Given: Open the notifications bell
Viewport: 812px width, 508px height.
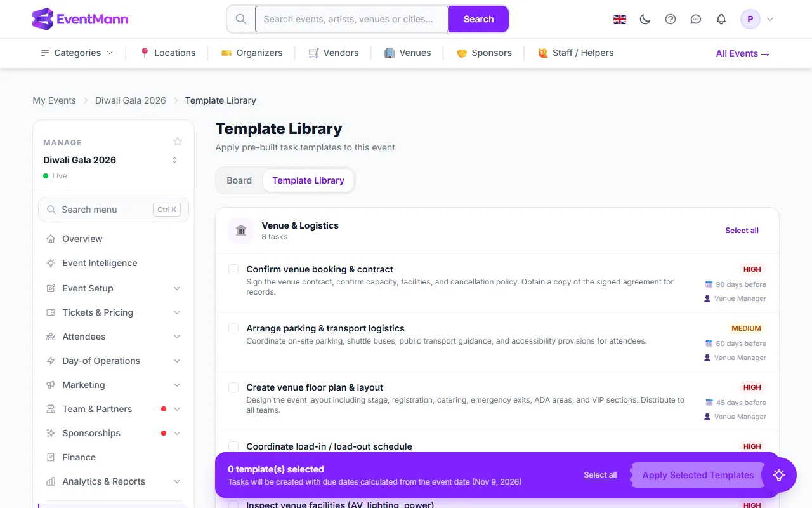Looking at the screenshot, I should coord(721,19).
